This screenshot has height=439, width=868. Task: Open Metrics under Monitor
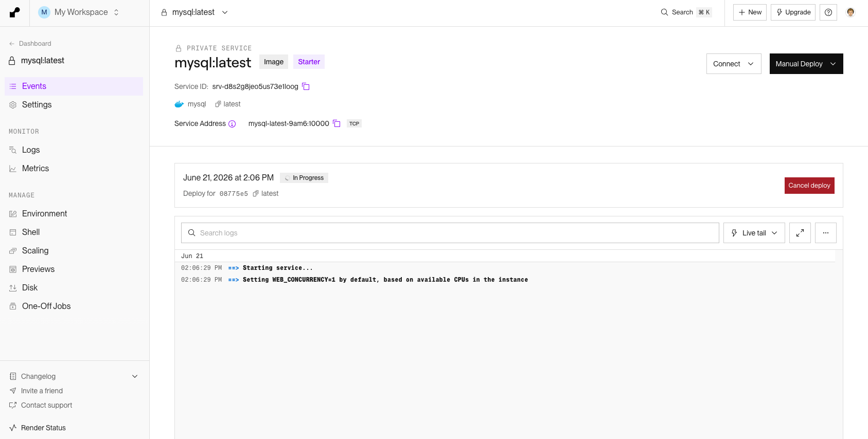click(x=74, y=169)
